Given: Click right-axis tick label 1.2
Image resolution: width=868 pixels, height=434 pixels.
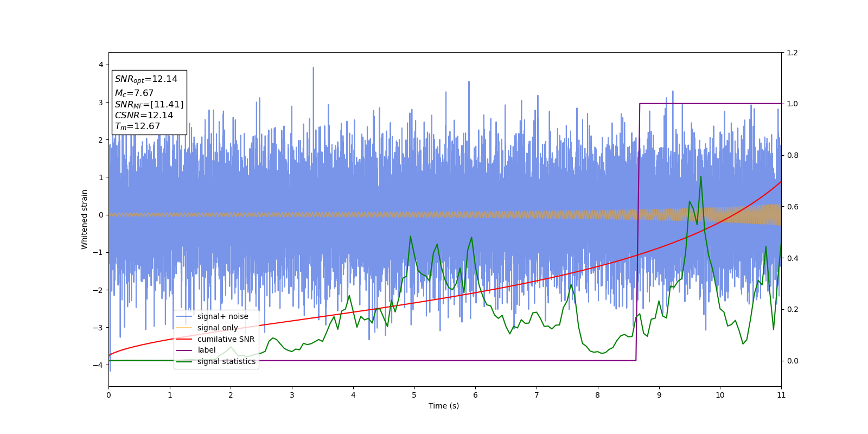Looking at the screenshot, I should click(x=792, y=53).
